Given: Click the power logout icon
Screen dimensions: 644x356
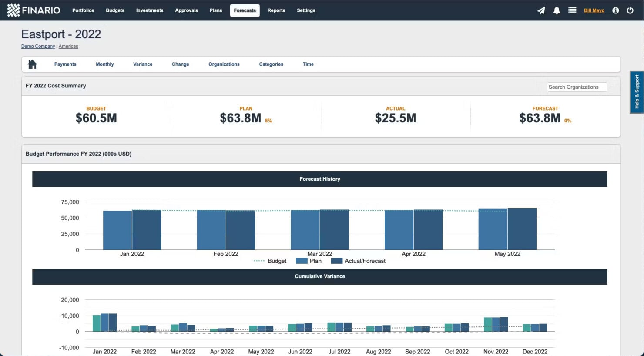Looking at the screenshot, I should 630,10.
